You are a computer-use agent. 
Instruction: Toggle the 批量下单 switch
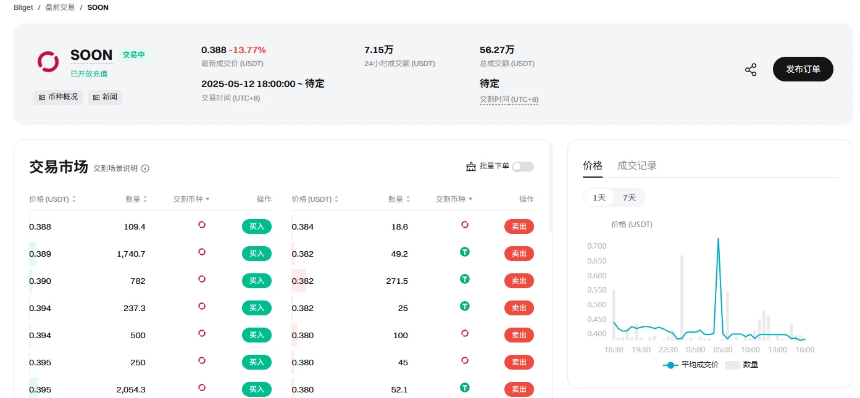point(523,167)
